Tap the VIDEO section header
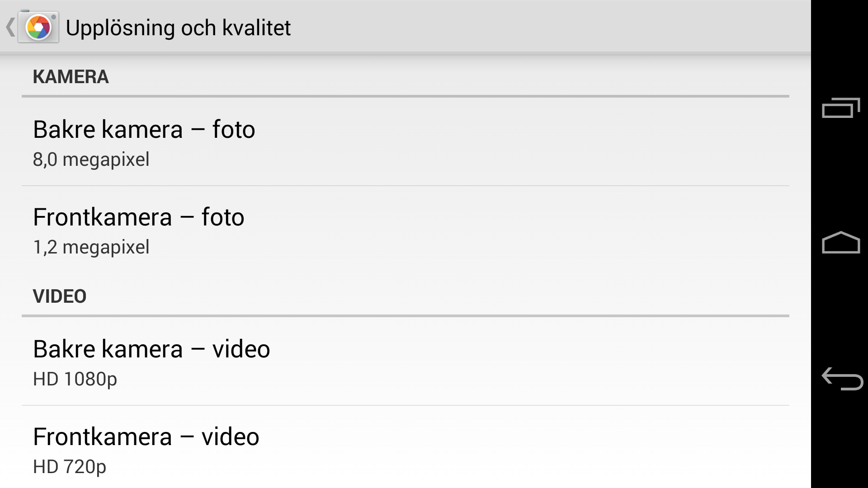 tap(60, 296)
